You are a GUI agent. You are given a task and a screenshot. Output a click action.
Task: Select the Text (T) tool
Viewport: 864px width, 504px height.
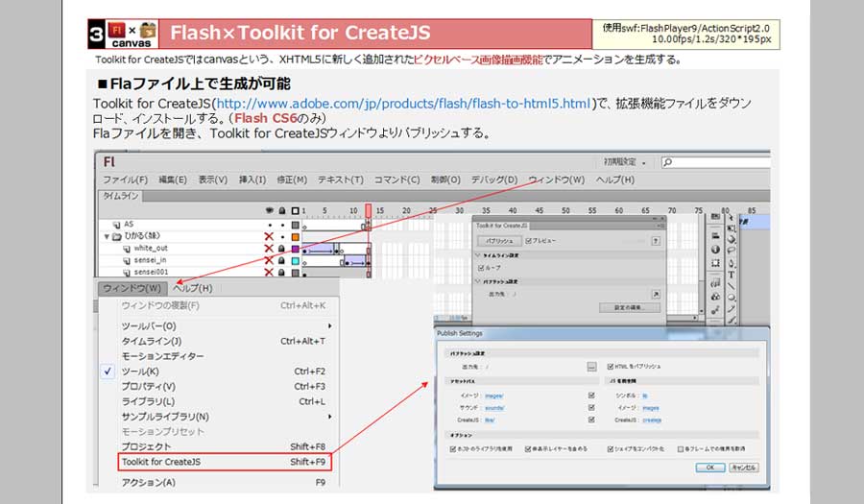point(732,275)
